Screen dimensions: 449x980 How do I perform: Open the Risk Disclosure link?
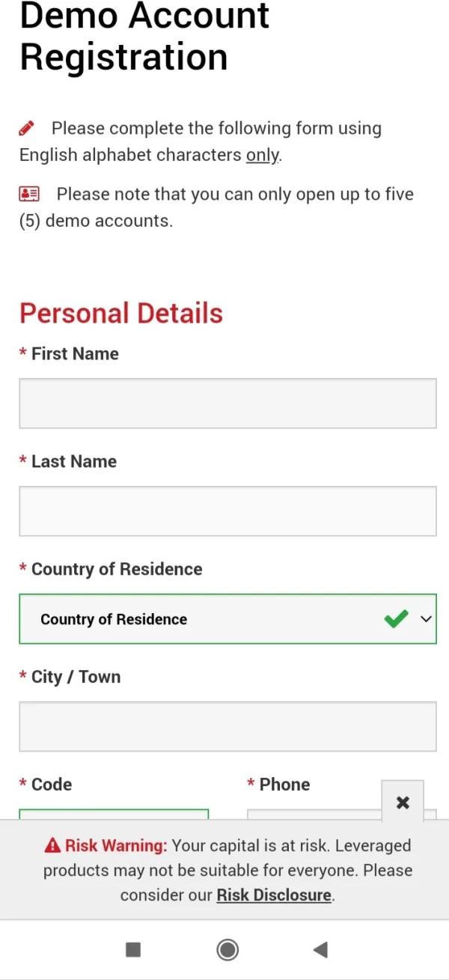tap(274, 895)
